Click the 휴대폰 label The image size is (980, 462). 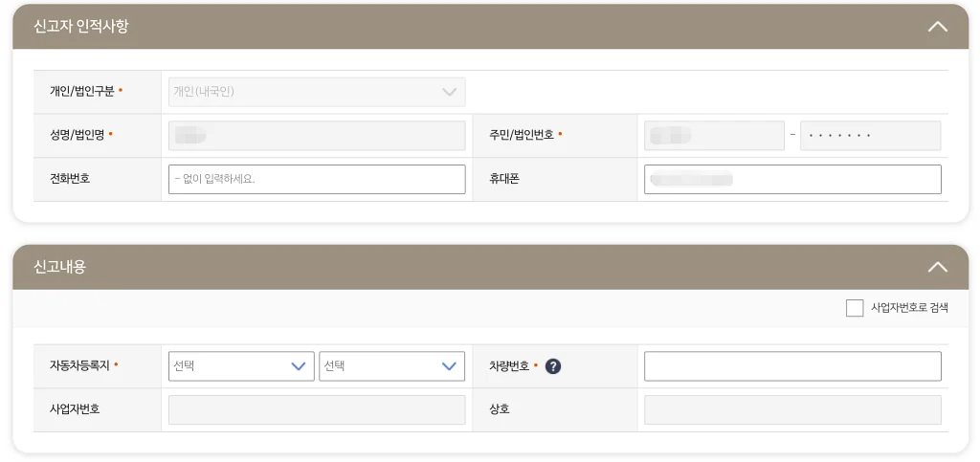(504, 179)
